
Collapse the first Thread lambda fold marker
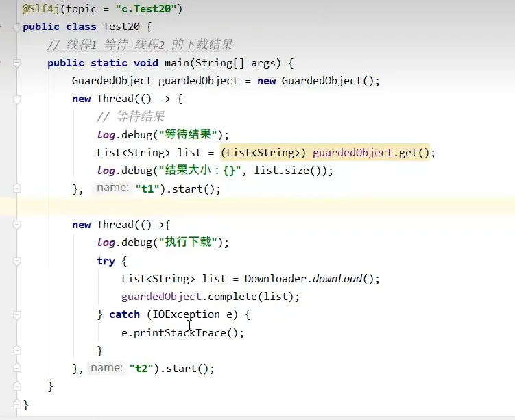(16, 99)
